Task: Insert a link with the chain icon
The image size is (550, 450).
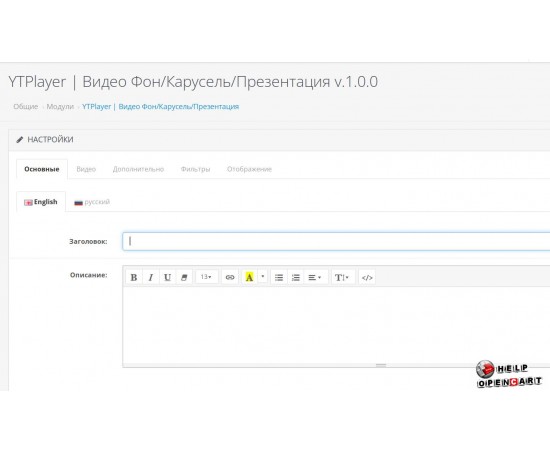Action: [230, 277]
